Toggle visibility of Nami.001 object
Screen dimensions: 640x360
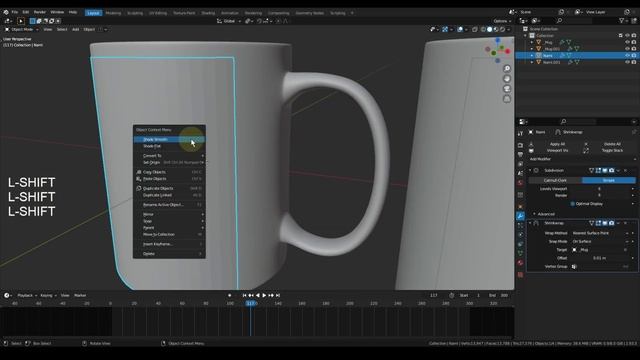click(627, 62)
